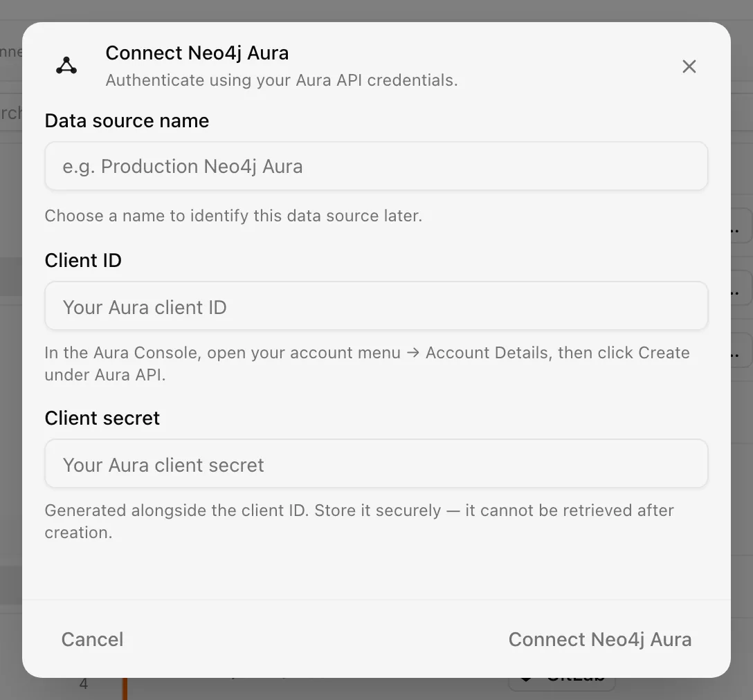Viewport: 753px width, 700px height.
Task: Focus the Client ID input field
Action: [376, 306]
